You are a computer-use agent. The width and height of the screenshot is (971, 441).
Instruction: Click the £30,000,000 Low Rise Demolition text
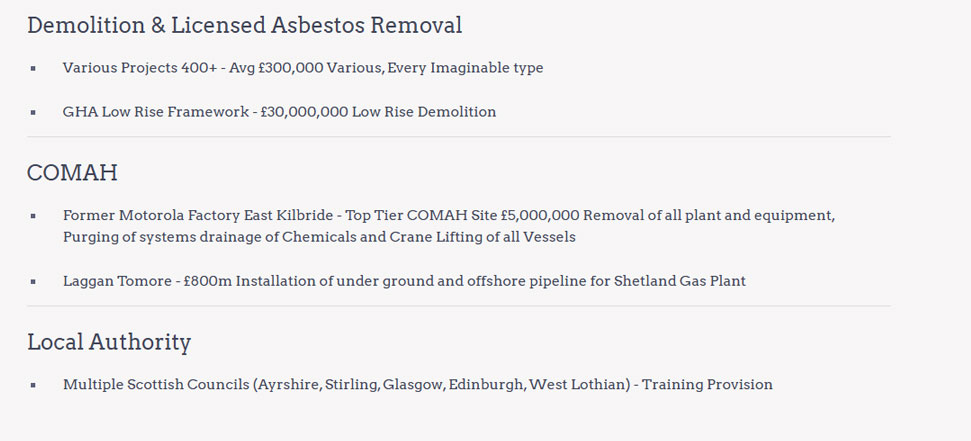(378, 112)
